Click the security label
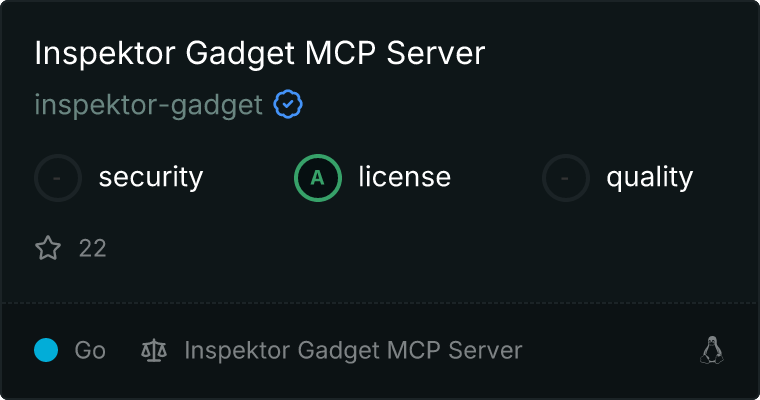 pos(151,177)
